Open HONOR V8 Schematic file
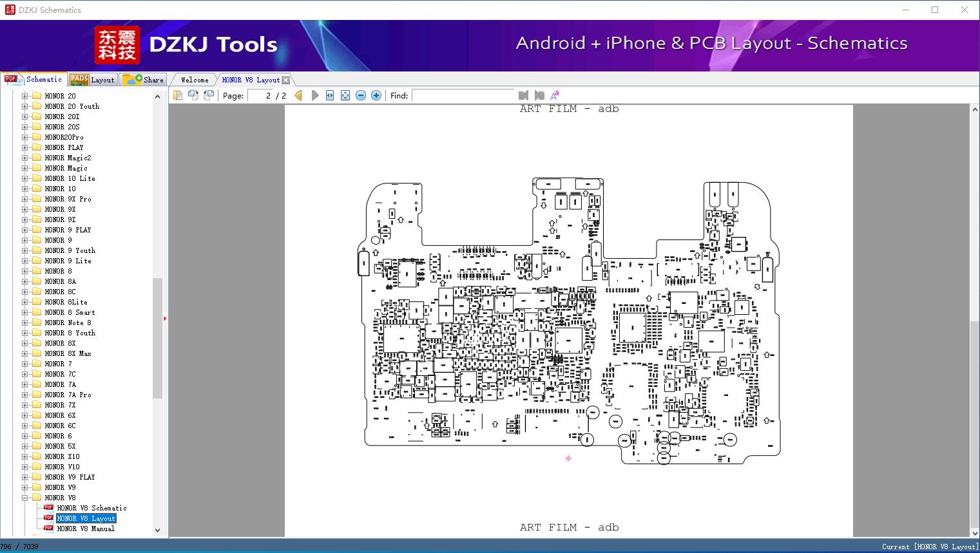Viewport: 980px width, 553px height. point(91,508)
